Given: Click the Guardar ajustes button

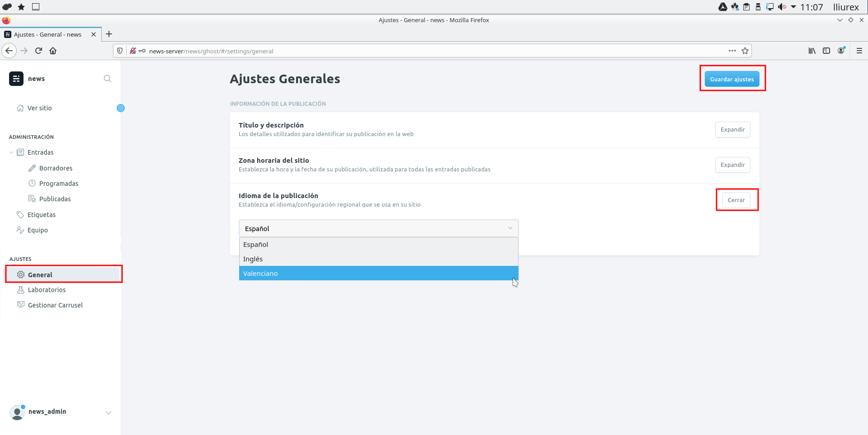Looking at the screenshot, I should tap(731, 79).
